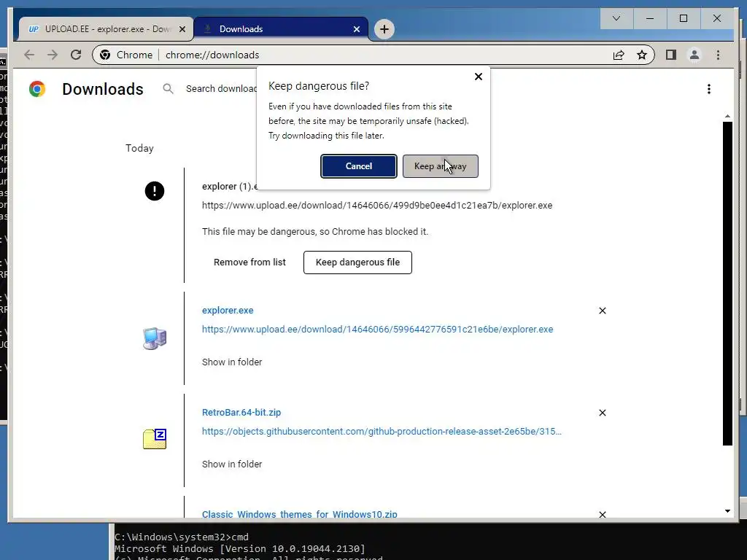747x560 pixels.
Task: Click the Chrome site info chip in the address bar
Action: [125, 55]
